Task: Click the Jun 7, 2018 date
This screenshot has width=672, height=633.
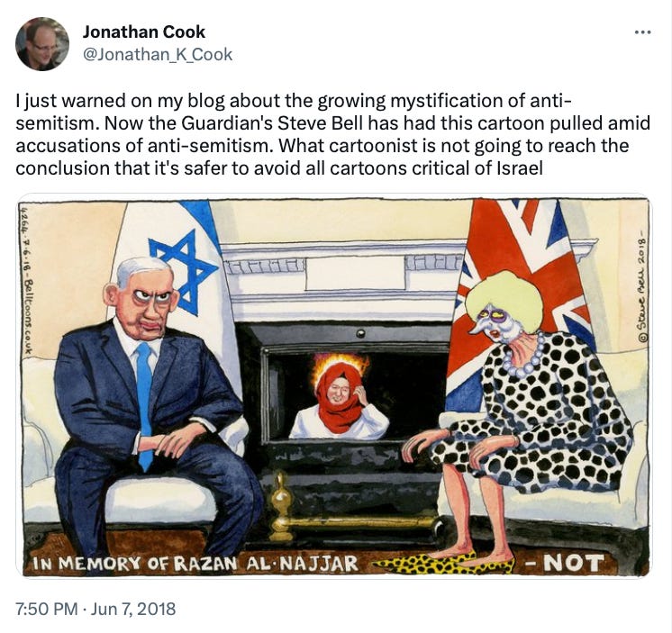Action: tap(133, 609)
